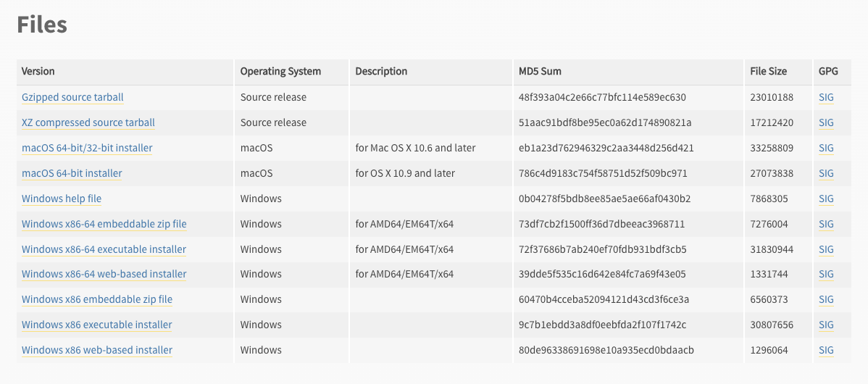Image resolution: width=868 pixels, height=384 pixels.
Task: Click macOS 64-bit/32-bit installer link
Action: coord(87,148)
